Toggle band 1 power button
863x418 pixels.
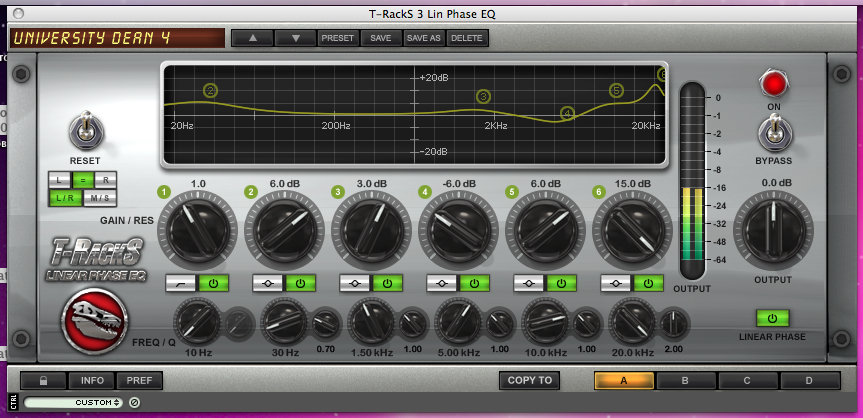click(214, 284)
